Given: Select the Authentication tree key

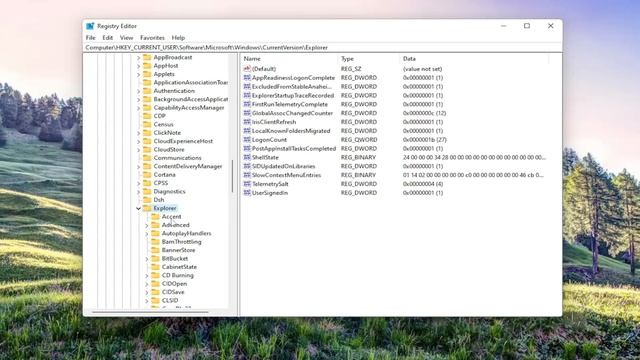Looking at the screenshot, I should pos(174,91).
